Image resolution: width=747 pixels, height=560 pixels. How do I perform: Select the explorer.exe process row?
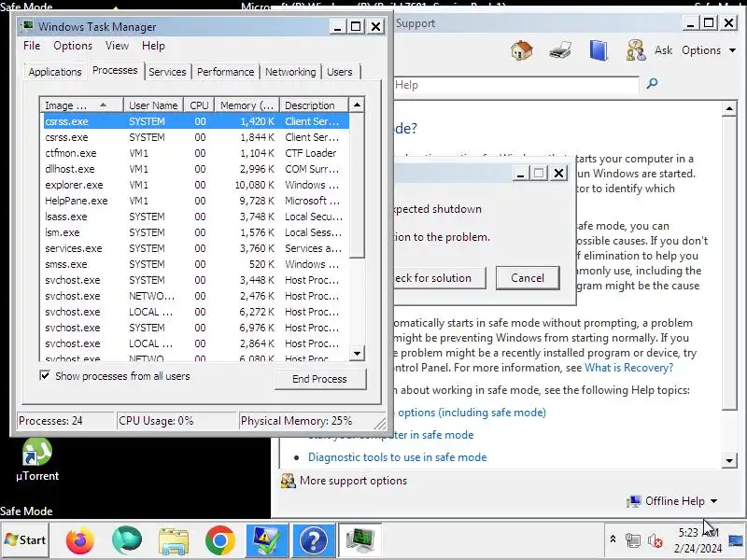click(x=196, y=185)
